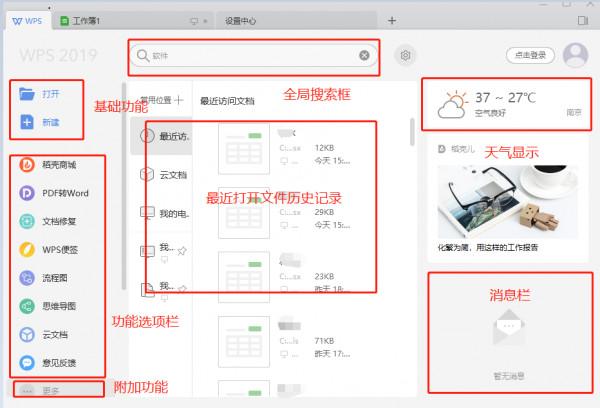Click the envelope message icon
The width and height of the screenshot is (600, 408).
click(x=509, y=326)
